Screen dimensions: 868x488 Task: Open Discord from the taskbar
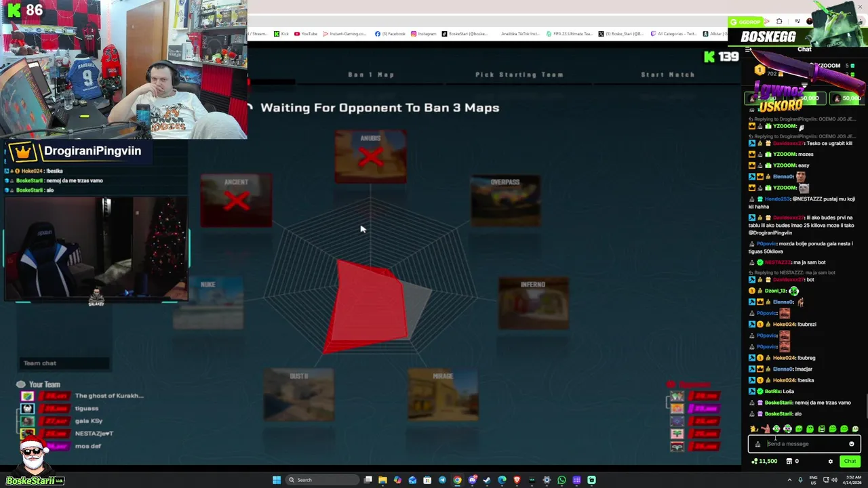tap(473, 480)
